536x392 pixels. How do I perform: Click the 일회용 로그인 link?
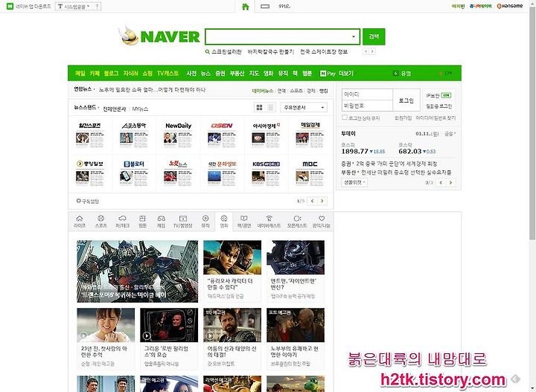[x=439, y=106]
